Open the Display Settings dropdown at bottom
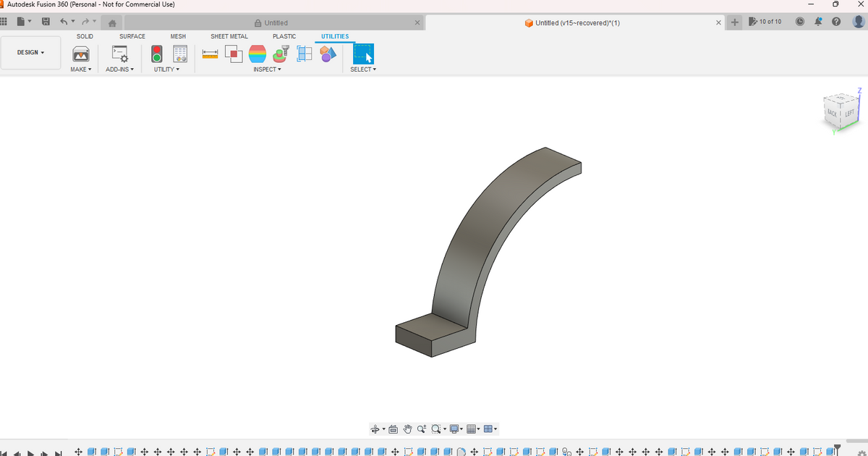This screenshot has height=456, width=868. click(454, 428)
